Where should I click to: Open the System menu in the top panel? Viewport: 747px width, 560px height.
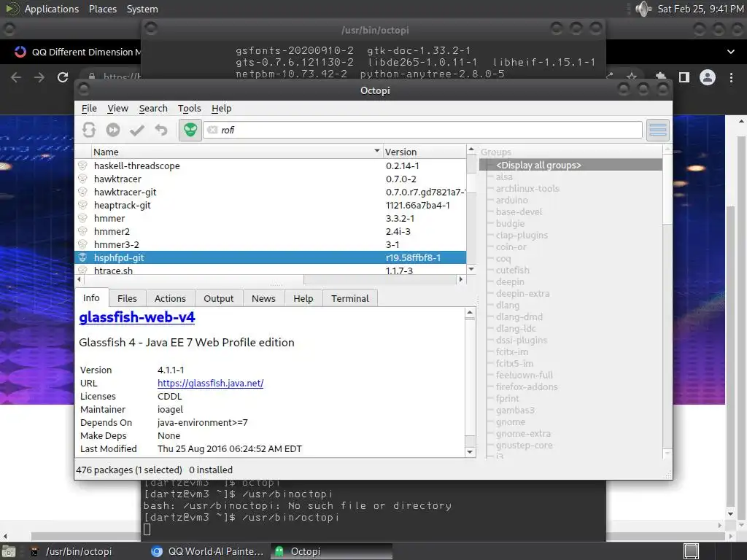(x=142, y=9)
